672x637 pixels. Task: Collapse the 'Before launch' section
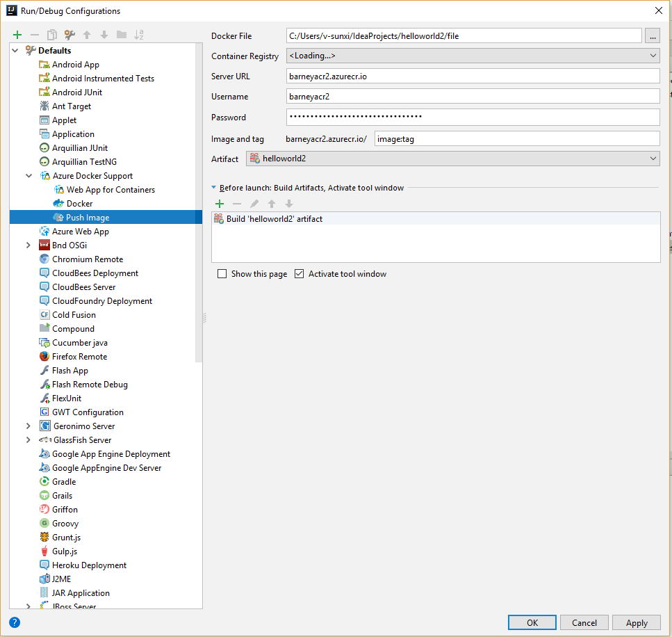tap(213, 187)
